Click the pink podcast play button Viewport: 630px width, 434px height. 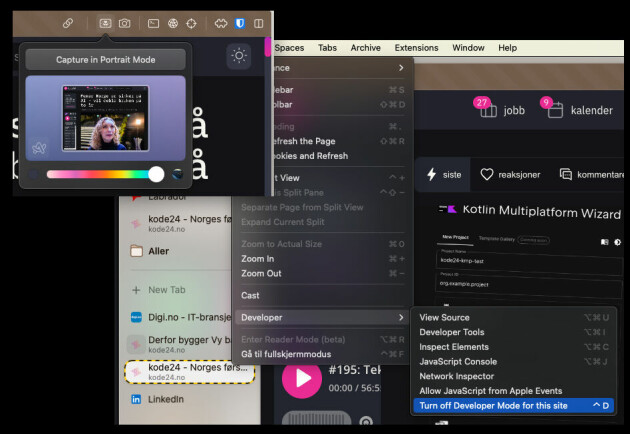coord(302,378)
